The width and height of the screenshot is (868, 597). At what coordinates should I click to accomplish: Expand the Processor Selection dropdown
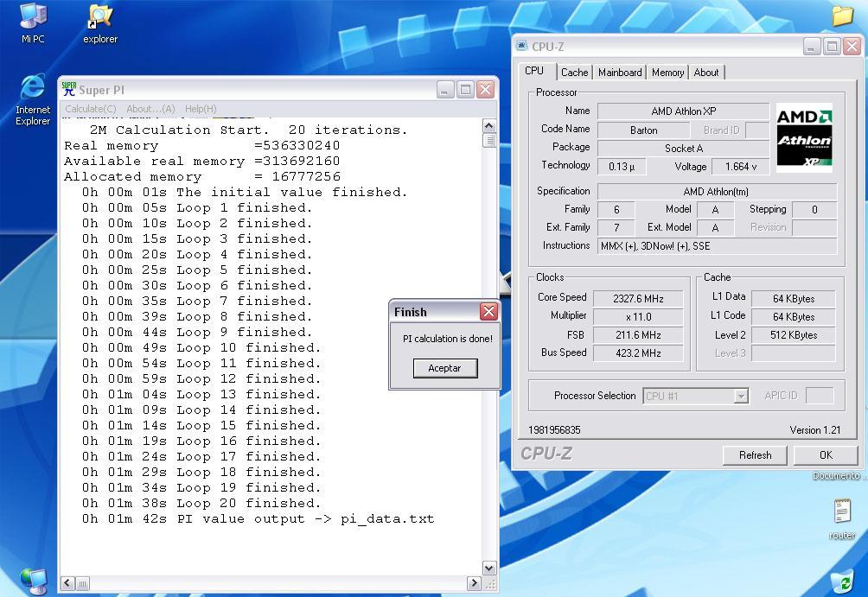[x=740, y=396]
